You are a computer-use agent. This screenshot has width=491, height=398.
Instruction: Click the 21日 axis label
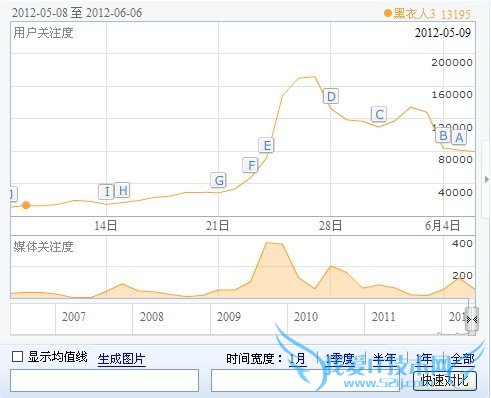[x=217, y=226]
